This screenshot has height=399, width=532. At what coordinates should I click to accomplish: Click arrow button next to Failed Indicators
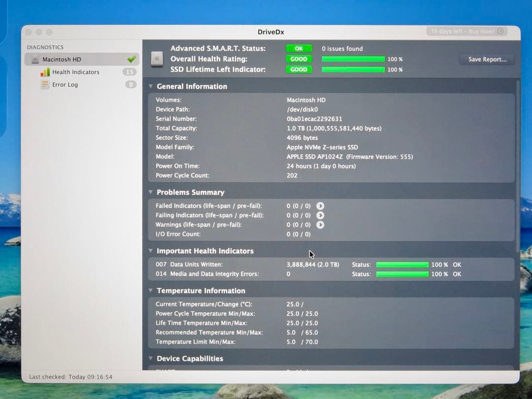point(320,206)
